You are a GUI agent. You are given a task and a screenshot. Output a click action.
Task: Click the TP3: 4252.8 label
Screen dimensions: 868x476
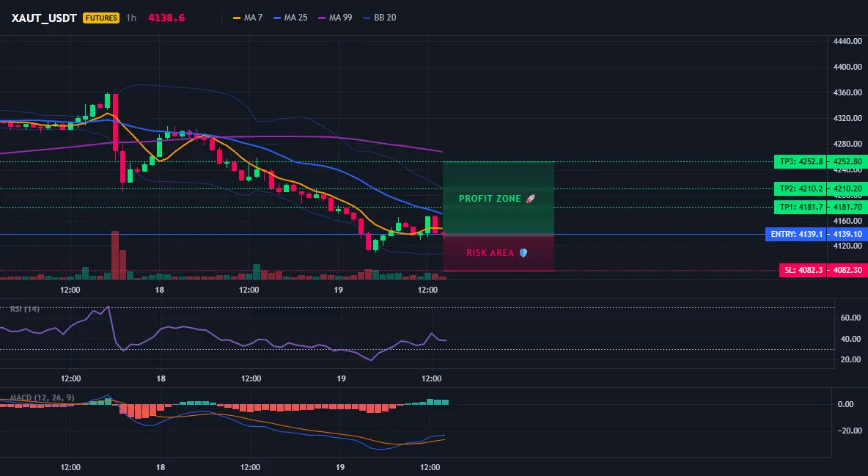click(801, 162)
